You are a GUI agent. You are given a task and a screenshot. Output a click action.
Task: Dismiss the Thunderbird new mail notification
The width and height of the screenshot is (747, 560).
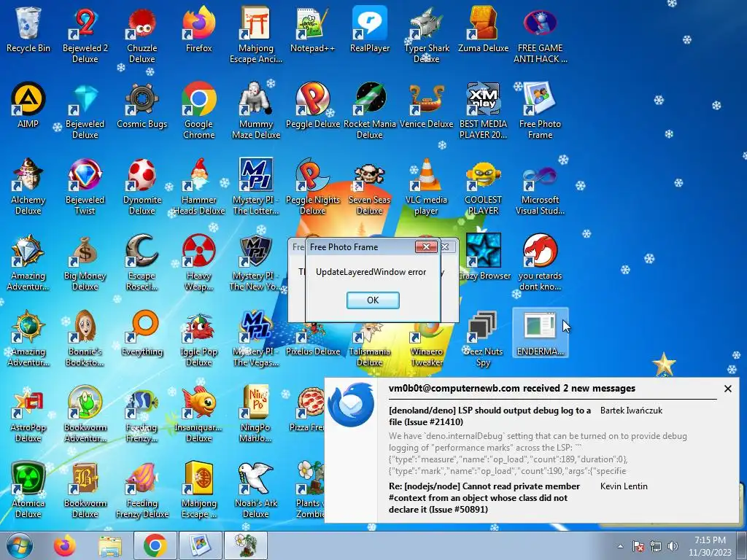[727, 389]
